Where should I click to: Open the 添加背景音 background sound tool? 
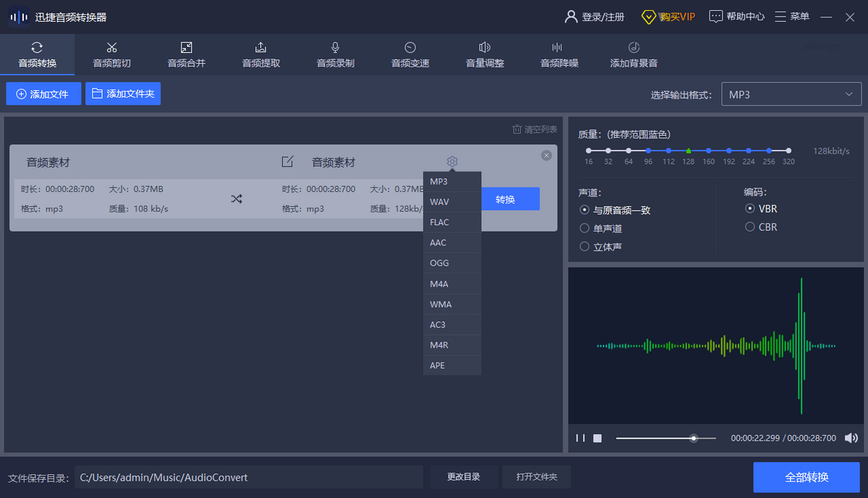633,54
